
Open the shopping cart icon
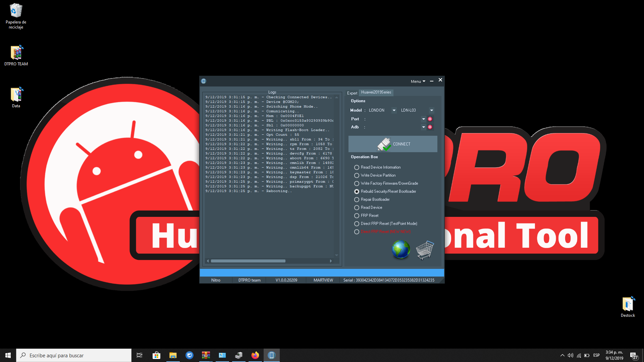(x=425, y=250)
